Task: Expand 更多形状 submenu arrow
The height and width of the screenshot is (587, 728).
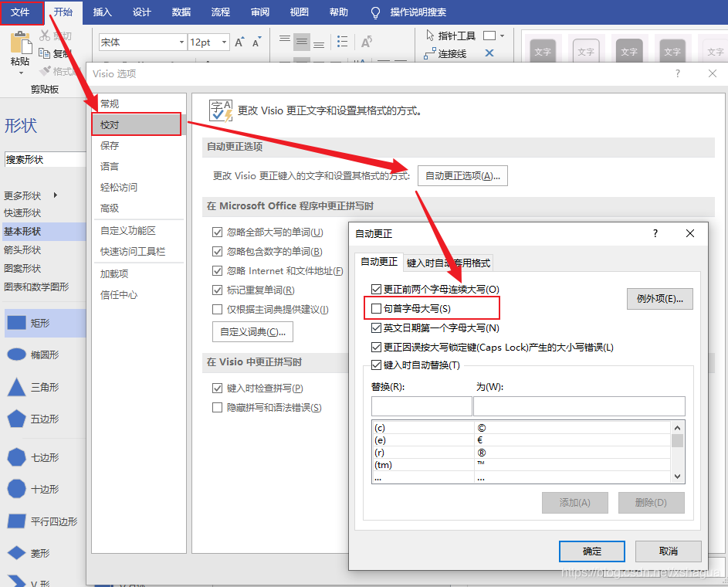Action: click(x=56, y=195)
